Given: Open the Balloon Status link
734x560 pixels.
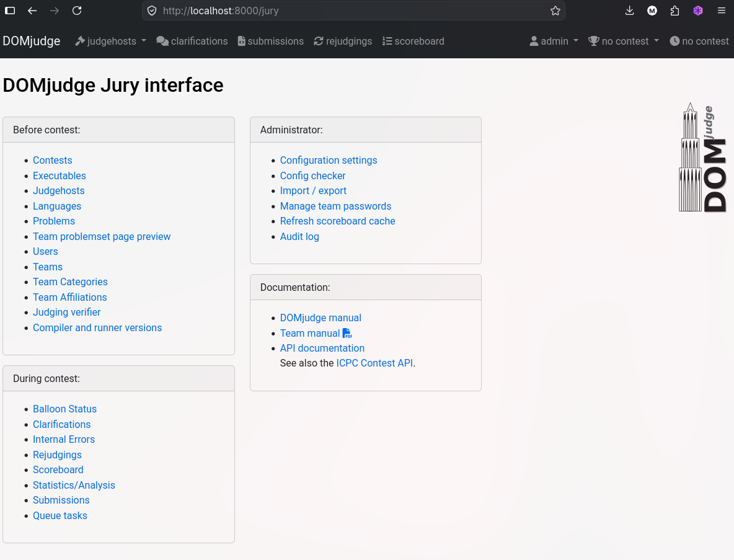Looking at the screenshot, I should (x=64, y=409).
